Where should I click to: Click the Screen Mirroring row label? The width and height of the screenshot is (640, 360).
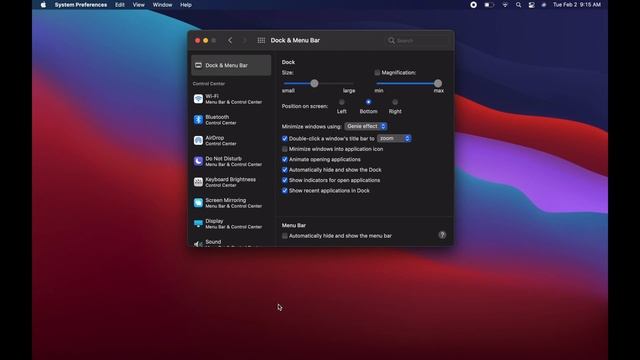226,200
